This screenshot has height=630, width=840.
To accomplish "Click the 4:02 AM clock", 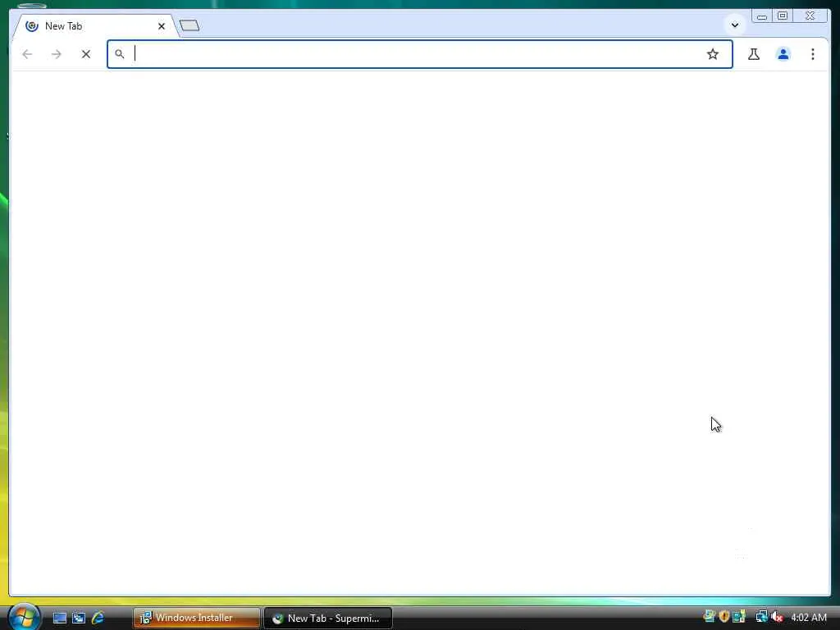I will [x=808, y=617].
